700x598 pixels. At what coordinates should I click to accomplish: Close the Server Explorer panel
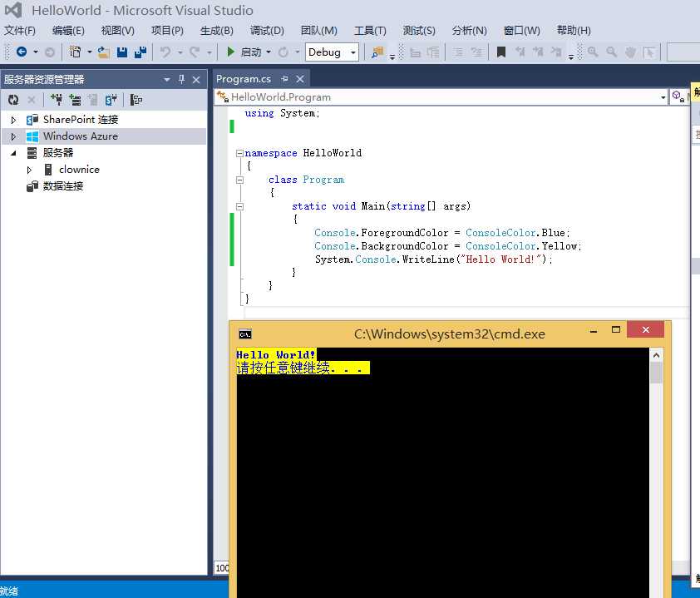tap(196, 80)
